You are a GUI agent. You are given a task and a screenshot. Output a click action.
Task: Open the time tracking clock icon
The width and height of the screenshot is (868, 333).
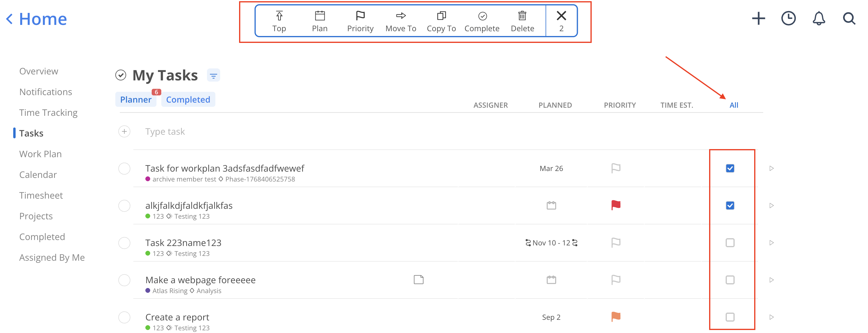click(788, 19)
